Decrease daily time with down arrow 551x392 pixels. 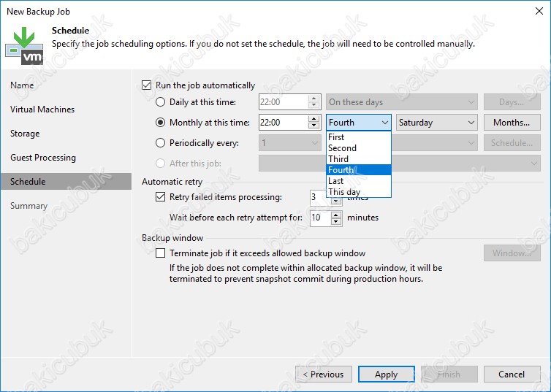point(313,106)
